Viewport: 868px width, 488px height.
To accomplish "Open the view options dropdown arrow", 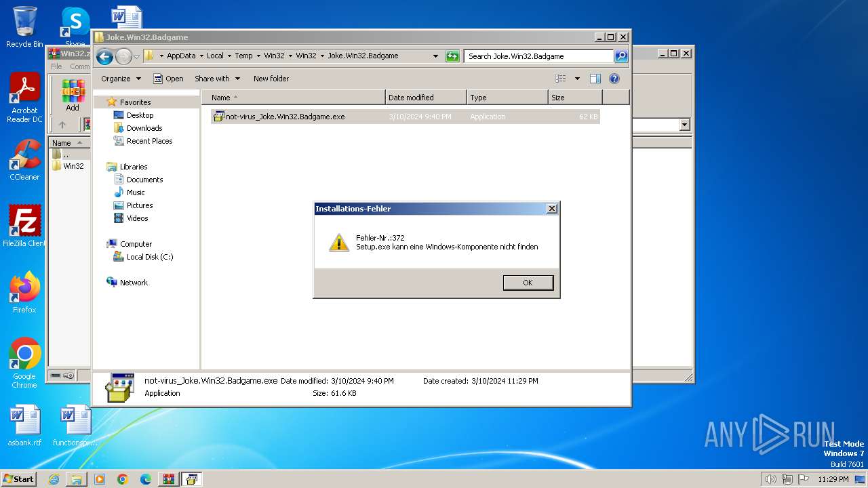I will point(577,79).
